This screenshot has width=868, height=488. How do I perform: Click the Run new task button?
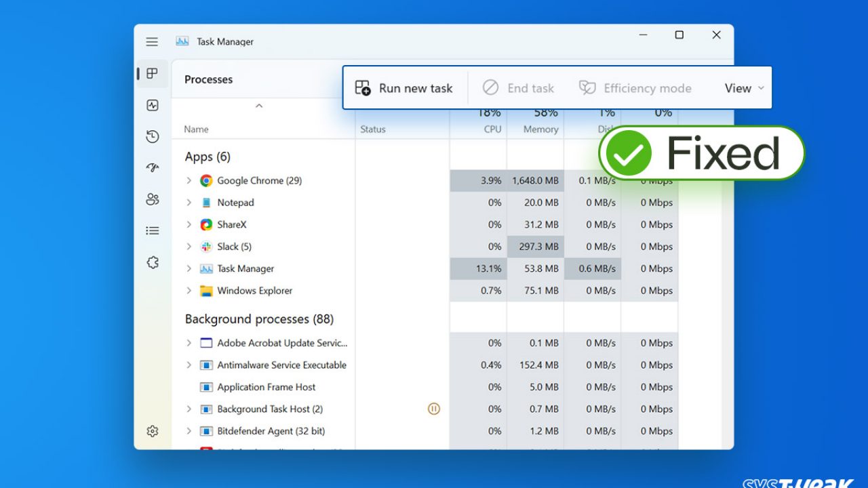[x=404, y=88]
